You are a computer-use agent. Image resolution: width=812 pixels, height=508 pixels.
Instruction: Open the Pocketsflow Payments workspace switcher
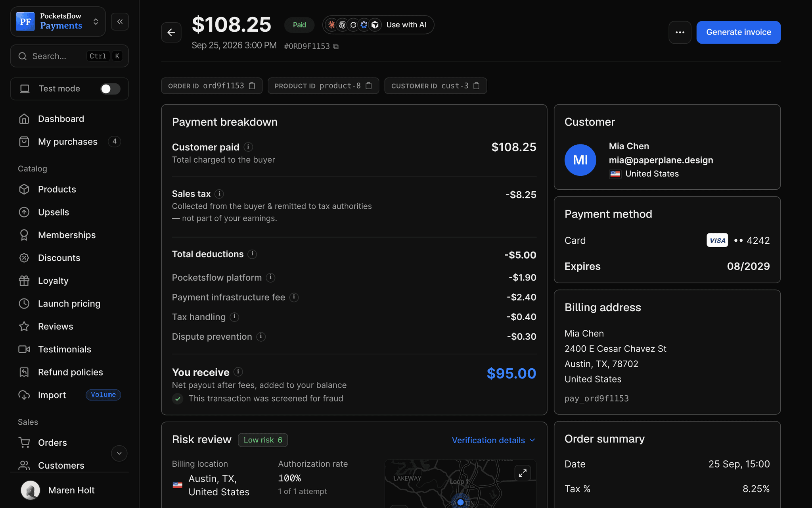point(58,21)
